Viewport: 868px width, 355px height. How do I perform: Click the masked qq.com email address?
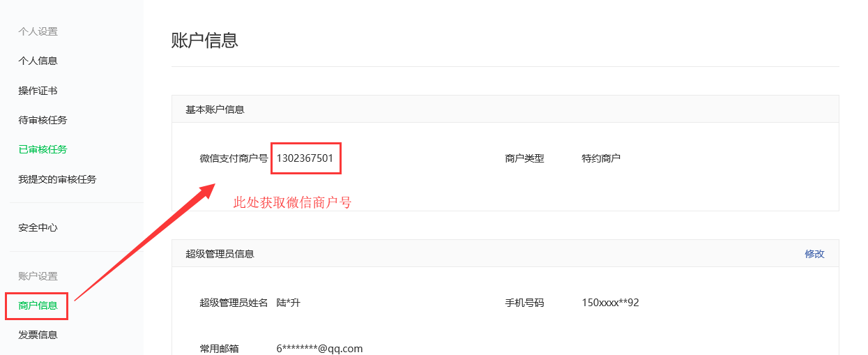(319, 349)
